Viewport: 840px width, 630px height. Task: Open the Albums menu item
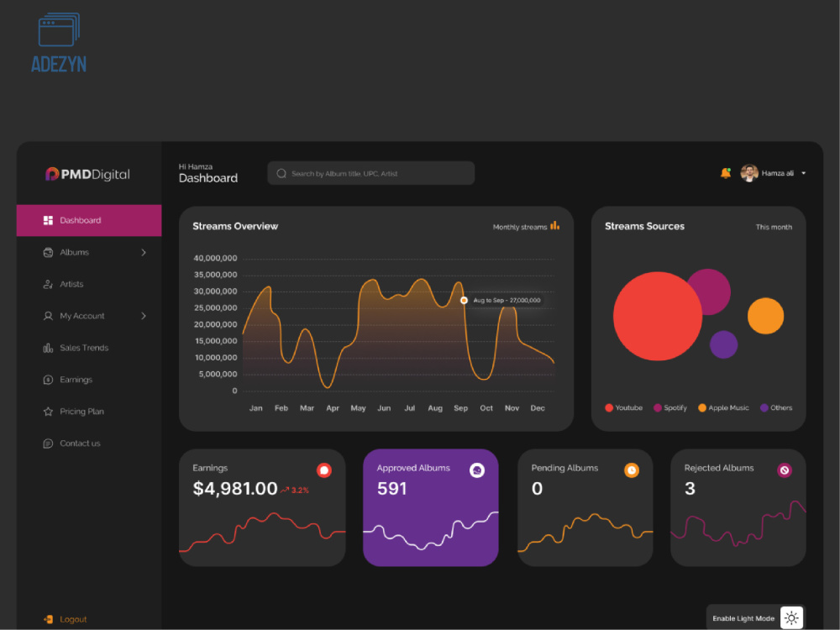(x=89, y=252)
